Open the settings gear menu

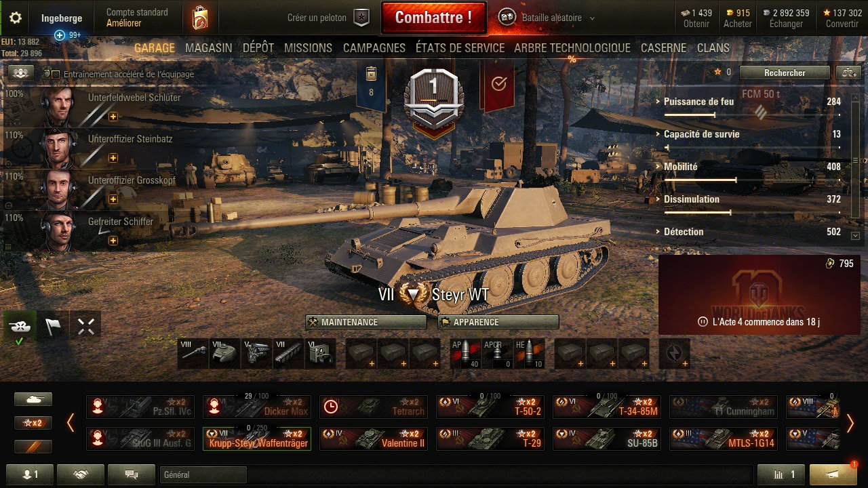15,18
